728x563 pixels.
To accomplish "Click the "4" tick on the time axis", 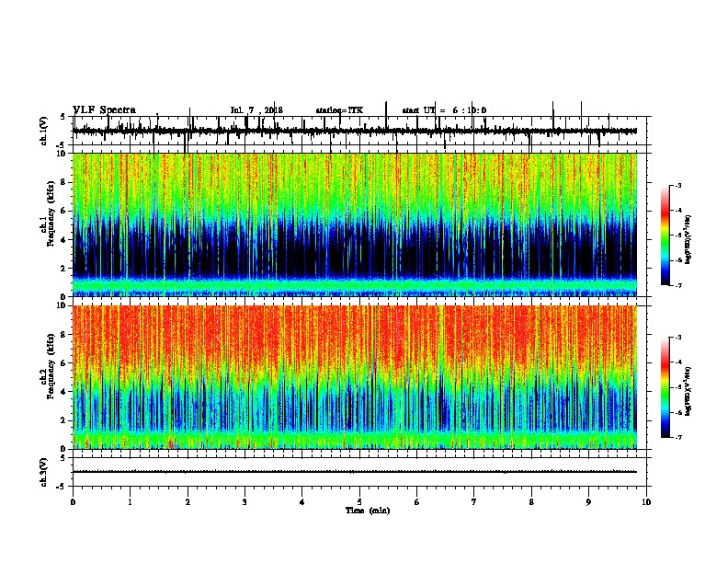I will pyautogui.click(x=302, y=502).
